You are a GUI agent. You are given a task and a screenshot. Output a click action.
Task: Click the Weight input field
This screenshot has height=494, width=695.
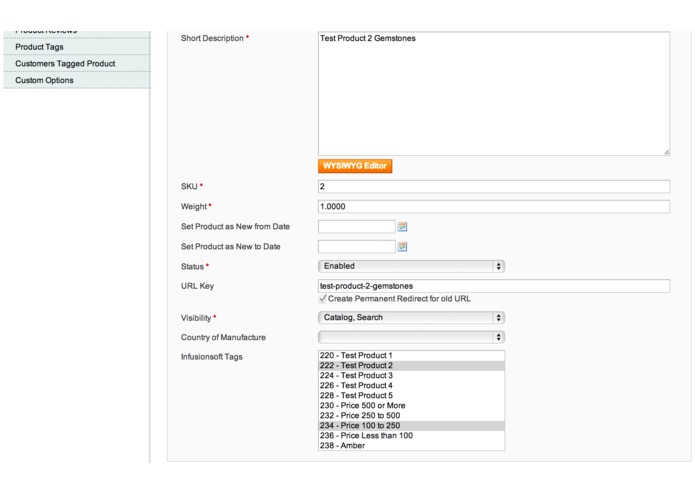494,206
